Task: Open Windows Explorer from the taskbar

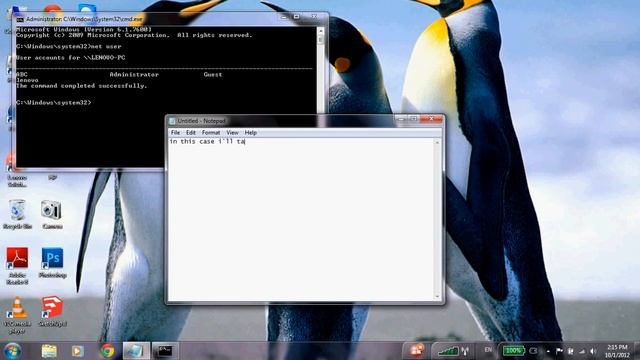Action: [x=49, y=351]
